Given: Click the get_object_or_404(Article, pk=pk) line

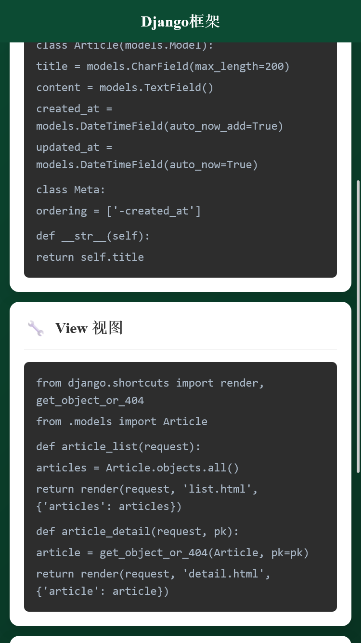Looking at the screenshot, I should click(172, 553).
